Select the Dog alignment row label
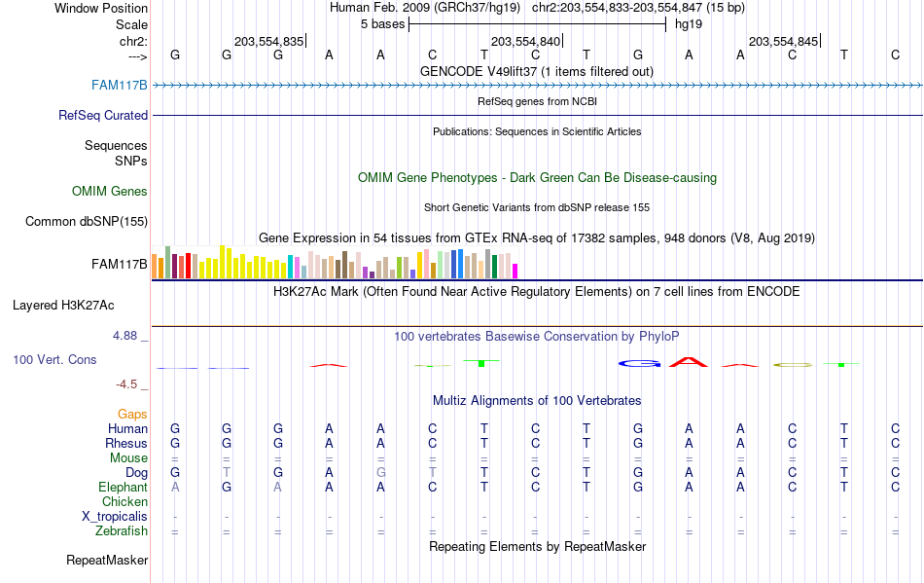Viewport: 924px width, 583px height. click(136, 472)
